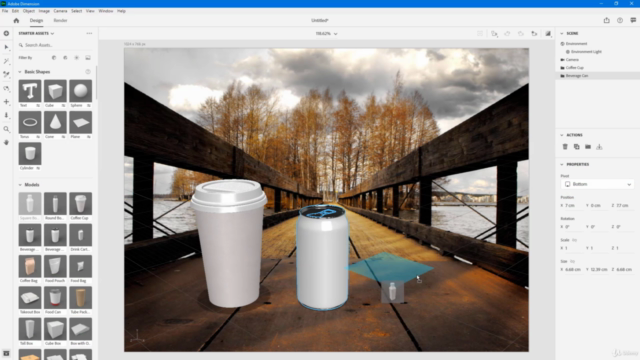Viewport: 640px width, 360px height.
Task: Click the Coffee Cup model thumbnail
Action: click(x=80, y=203)
